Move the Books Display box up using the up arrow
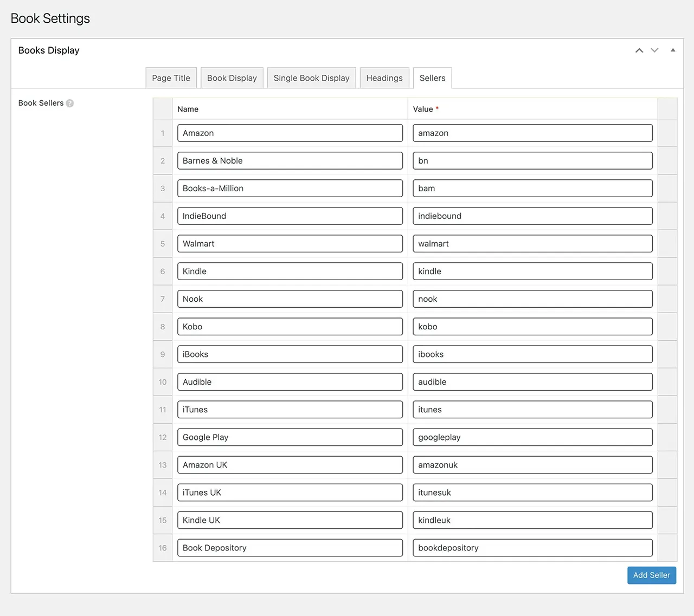 click(639, 50)
